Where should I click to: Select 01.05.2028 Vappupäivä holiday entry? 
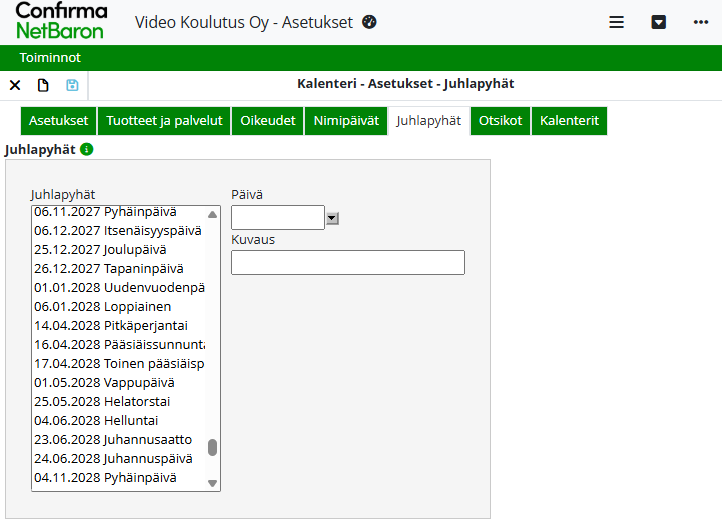coord(104,383)
